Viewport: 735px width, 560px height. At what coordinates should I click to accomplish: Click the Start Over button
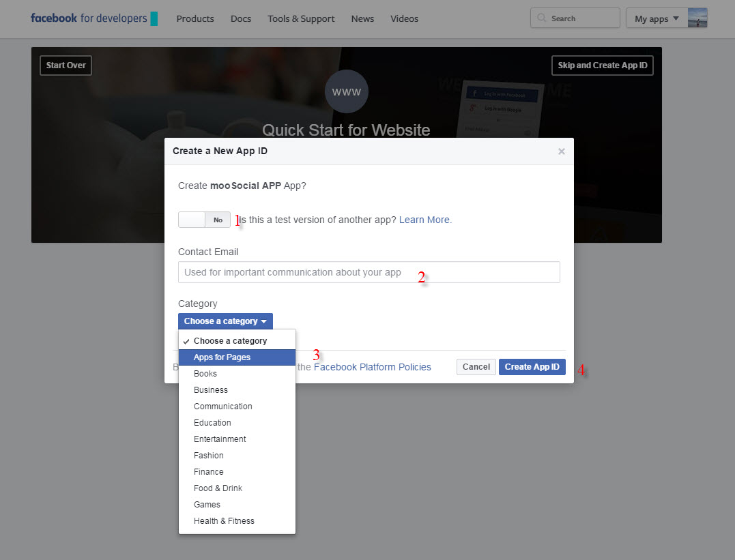coord(66,65)
